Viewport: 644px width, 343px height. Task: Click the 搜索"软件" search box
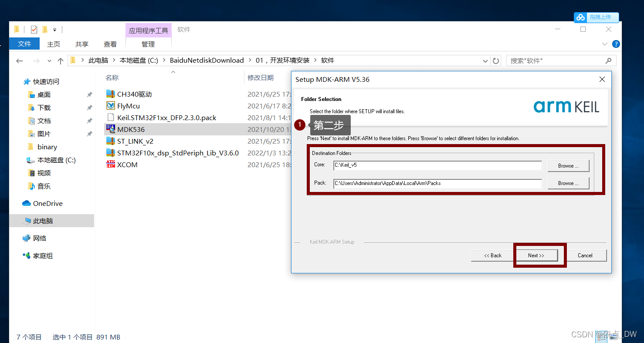click(561, 61)
